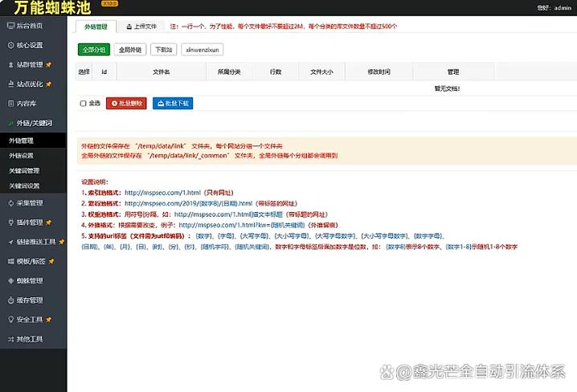This screenshot has width=577, height=392.
Task: Click the 后台首页 monitor icon in sidebar
Action: (x=9, y=27)
